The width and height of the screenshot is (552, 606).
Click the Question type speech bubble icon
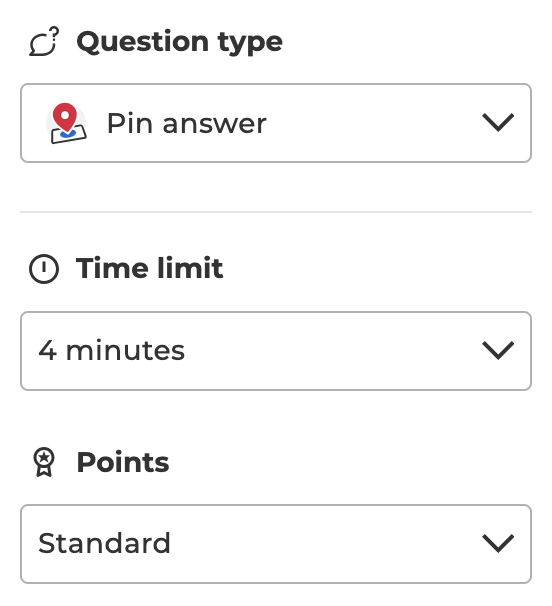tap(44, 41)
